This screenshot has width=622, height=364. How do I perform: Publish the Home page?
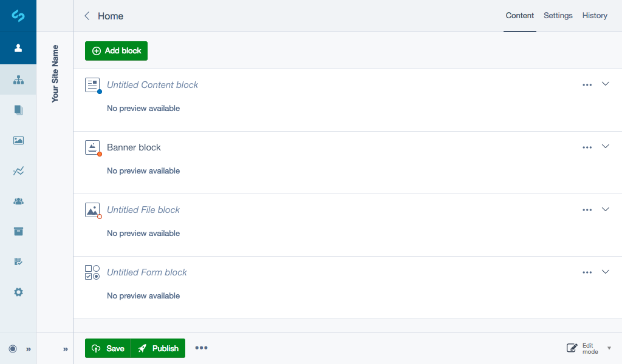point(158,348)
